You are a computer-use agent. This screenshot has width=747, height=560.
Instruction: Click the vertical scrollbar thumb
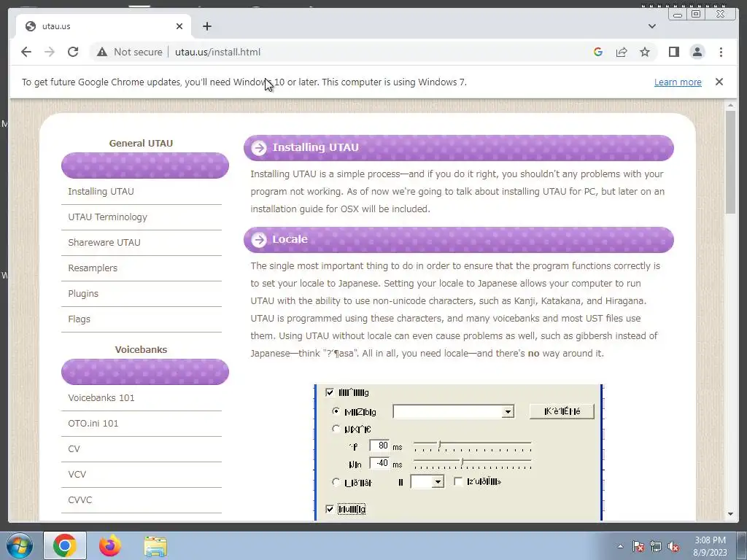(x=730, y=162)
